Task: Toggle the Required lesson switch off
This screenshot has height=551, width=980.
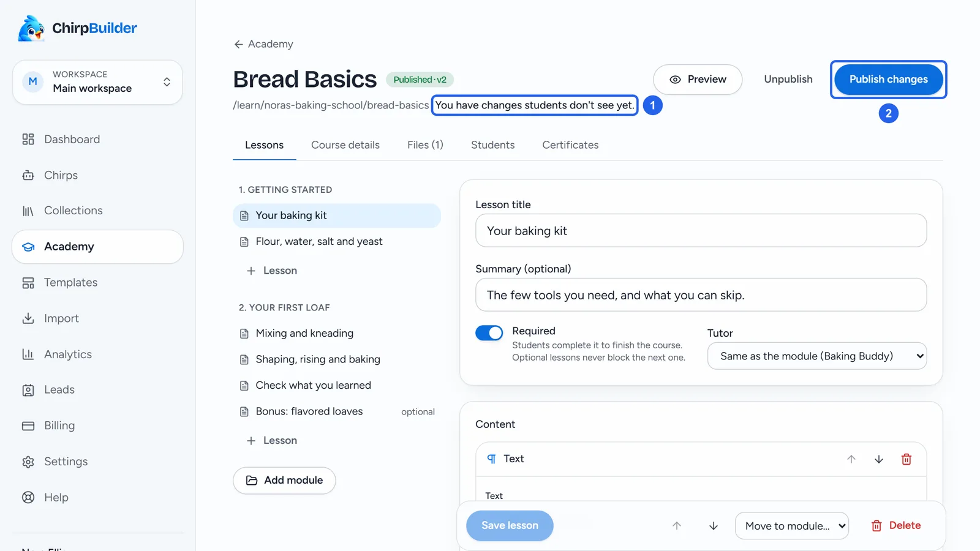Action: (x=489, y=332)
